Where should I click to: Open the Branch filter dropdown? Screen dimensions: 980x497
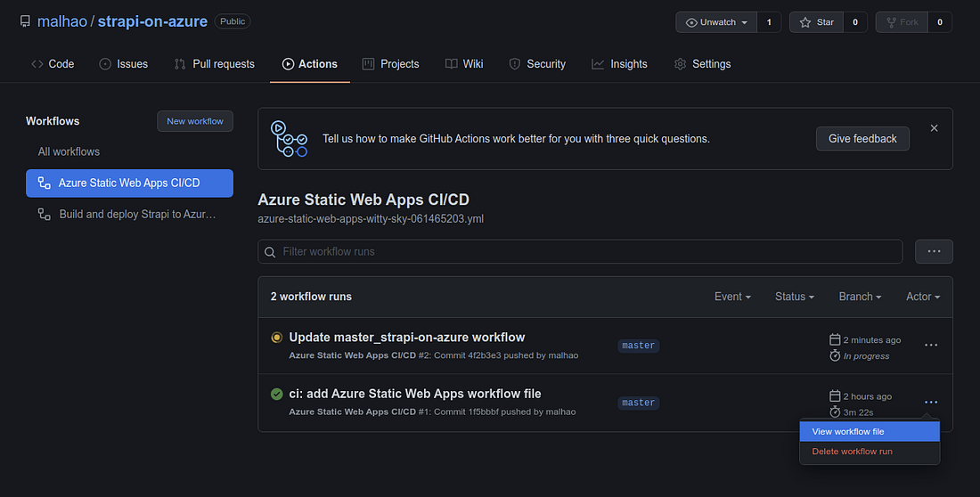860,297
